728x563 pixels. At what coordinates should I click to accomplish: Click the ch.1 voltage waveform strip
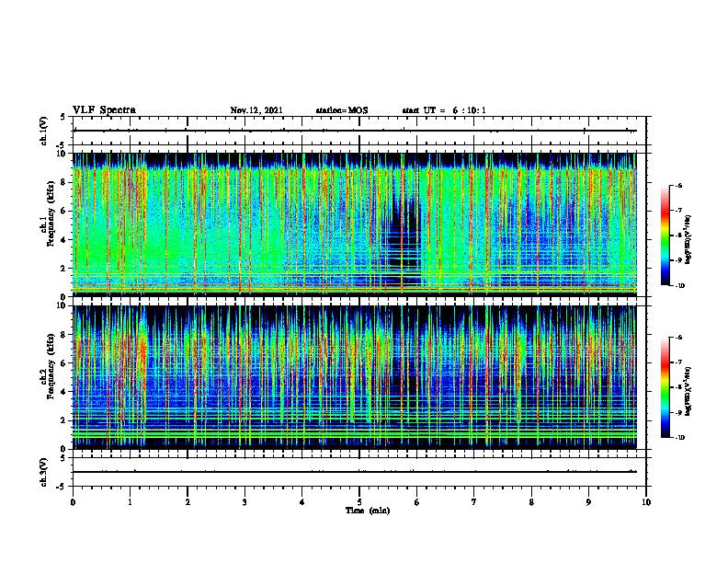[x=359, y=131]
